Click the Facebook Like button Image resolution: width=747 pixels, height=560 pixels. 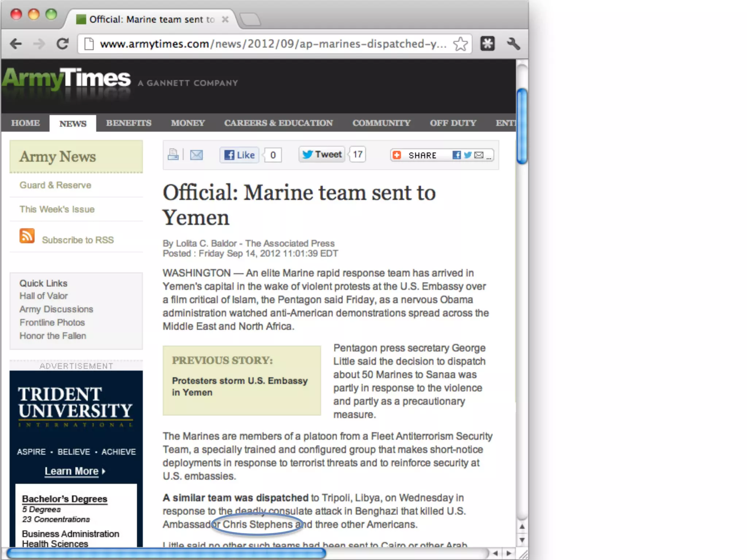click(x=239, y=155)
